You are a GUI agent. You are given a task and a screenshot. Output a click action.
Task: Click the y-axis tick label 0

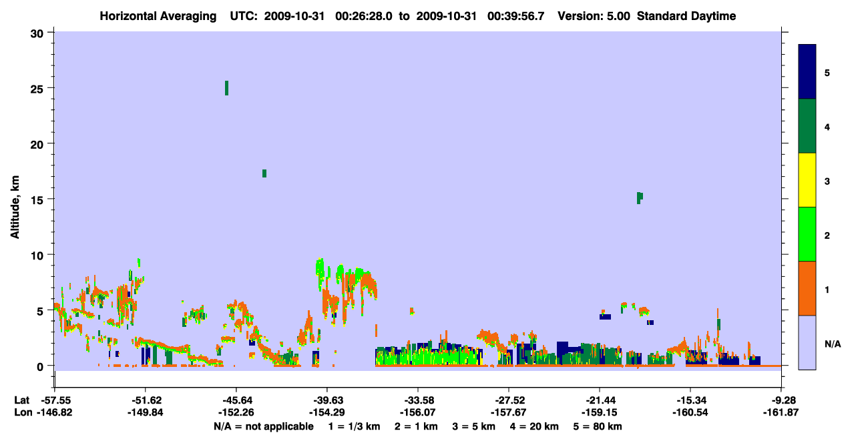[x=41, y=366]
